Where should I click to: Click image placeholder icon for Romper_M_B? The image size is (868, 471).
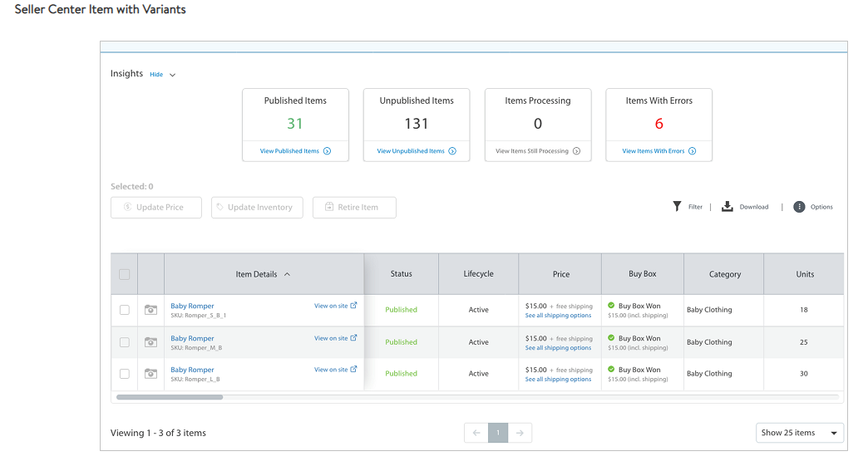click(150, 342)
